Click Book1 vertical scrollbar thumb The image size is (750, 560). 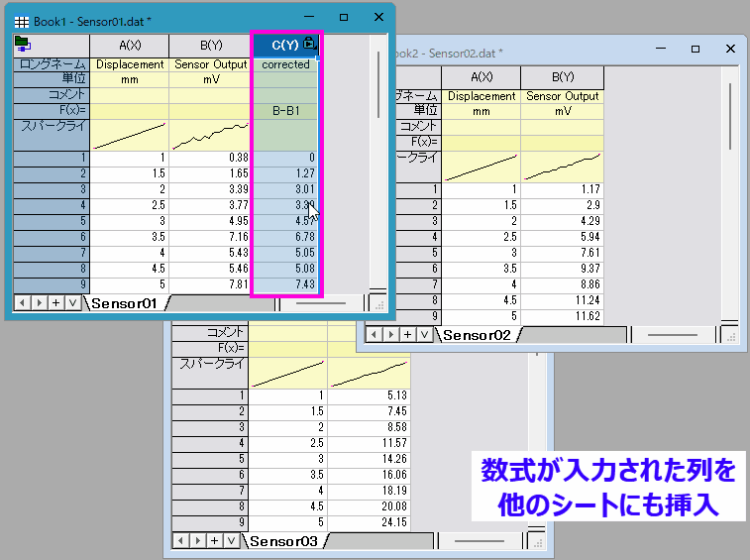[378, 84]
